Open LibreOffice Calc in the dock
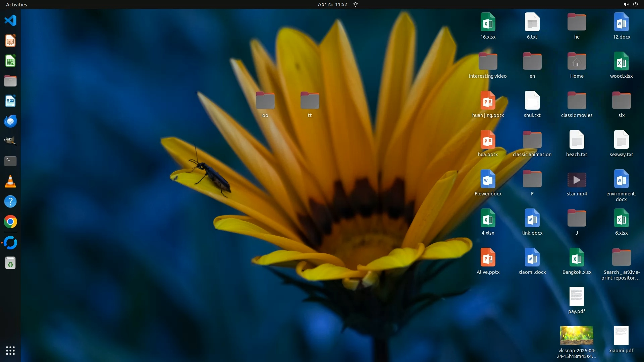Screen dimensions: 644x362 click(x=10, y=61)
